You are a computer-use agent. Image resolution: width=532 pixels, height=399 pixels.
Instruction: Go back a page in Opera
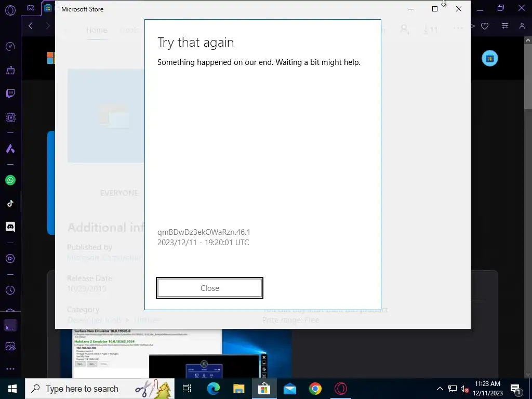tap(31, 26)
